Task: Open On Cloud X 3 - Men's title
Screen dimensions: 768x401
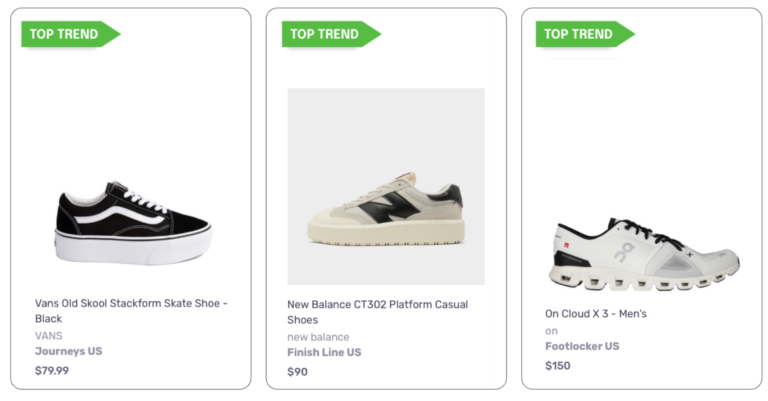Action: pyautogui.click(x=595, y=314)
